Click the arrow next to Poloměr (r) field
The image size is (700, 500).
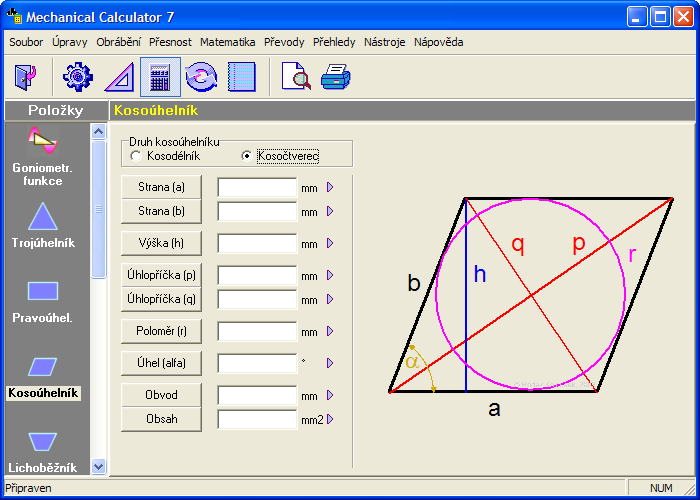pyautogui.click(x=330, y=331)
